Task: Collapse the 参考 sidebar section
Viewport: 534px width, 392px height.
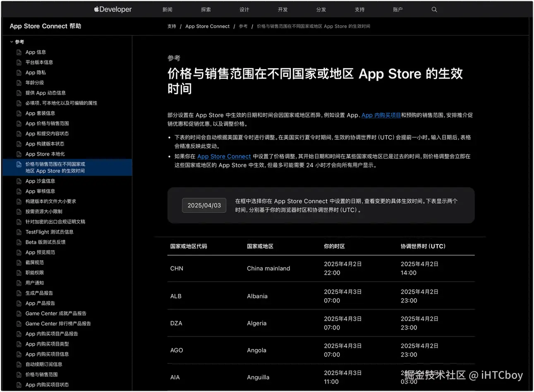Action: pos(12,42)
